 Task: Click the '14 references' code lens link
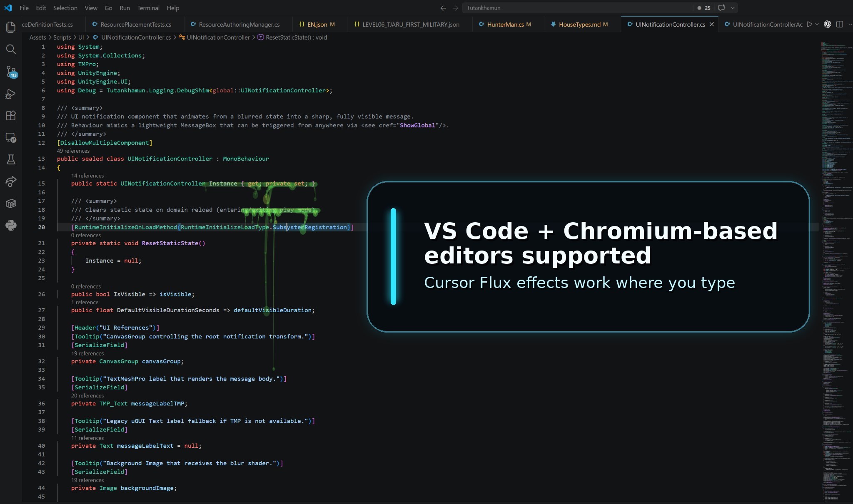[x=87, y=176]
